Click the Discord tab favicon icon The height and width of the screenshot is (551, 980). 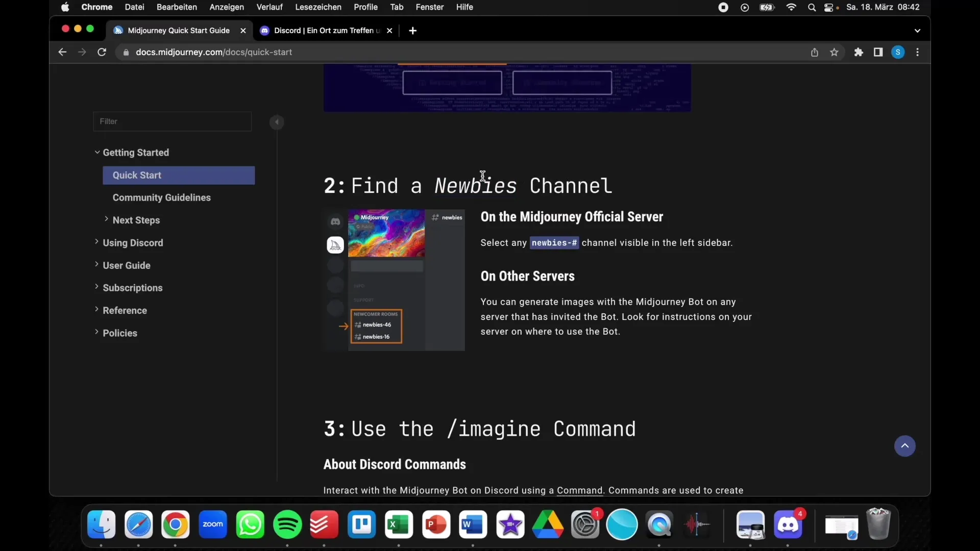point(265,30)
